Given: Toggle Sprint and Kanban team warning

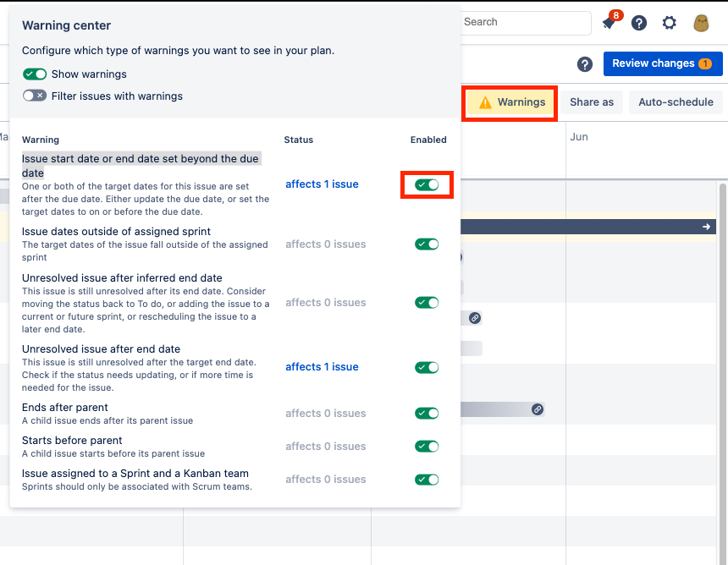Looking at the screenshot, I should coord(427,480).
